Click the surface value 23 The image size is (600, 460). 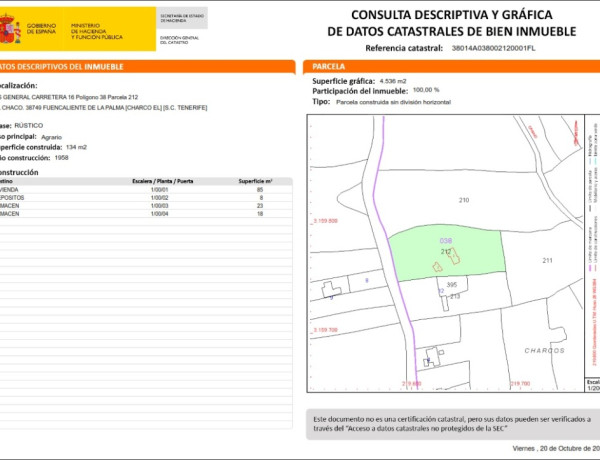point(260,206)
